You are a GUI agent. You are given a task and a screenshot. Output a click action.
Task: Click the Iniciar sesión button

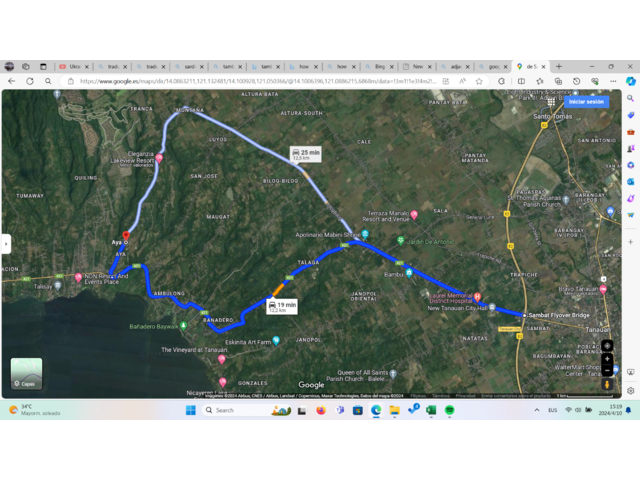coord(586,101)
